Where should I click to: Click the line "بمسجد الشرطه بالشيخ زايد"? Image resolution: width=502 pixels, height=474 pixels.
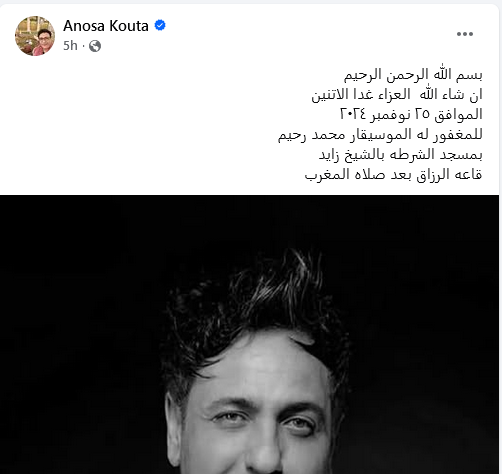(x=400, y=155)
